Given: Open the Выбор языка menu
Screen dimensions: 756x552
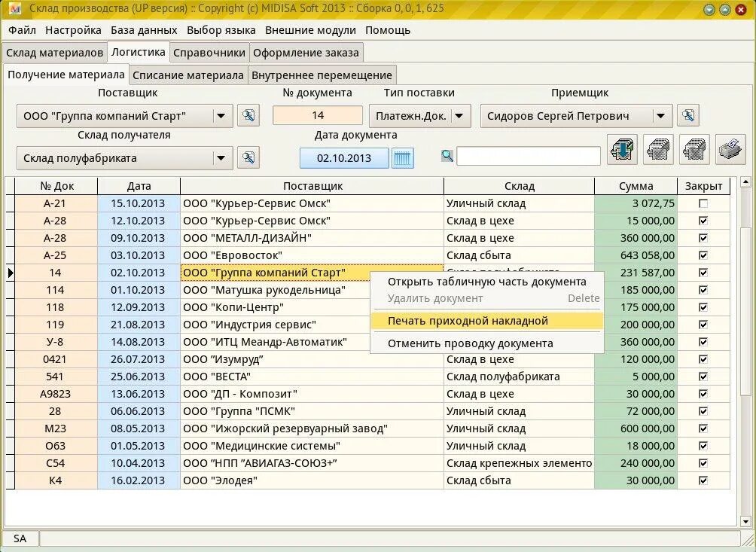Looking at the screenshot, I should 221,30.
